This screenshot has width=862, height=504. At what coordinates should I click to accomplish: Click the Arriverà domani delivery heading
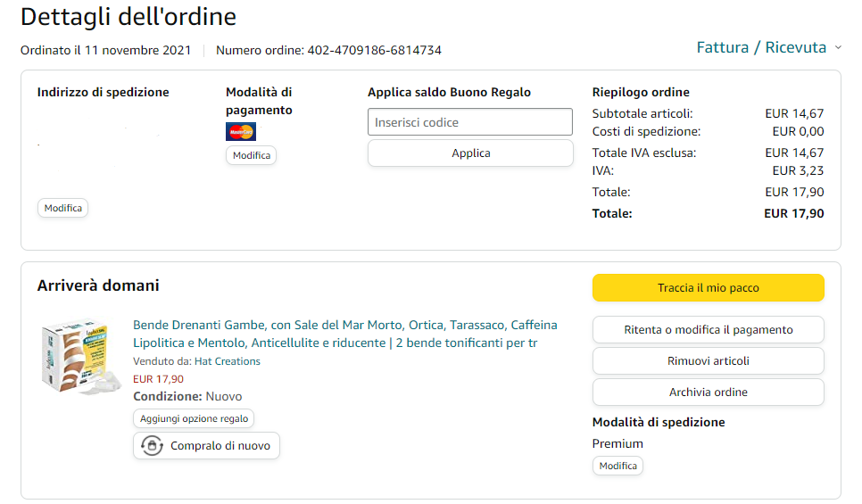[98, 285]
